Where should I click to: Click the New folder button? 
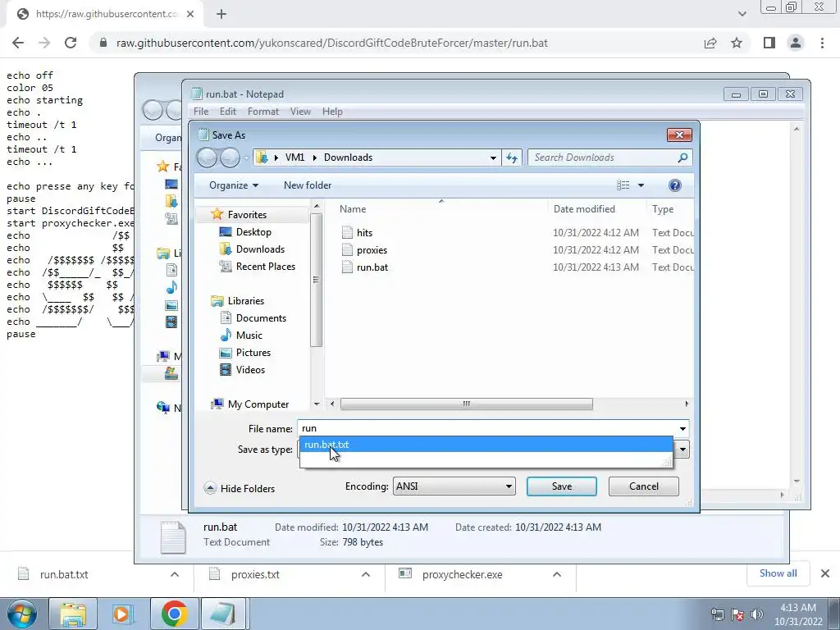click(308, 185)
